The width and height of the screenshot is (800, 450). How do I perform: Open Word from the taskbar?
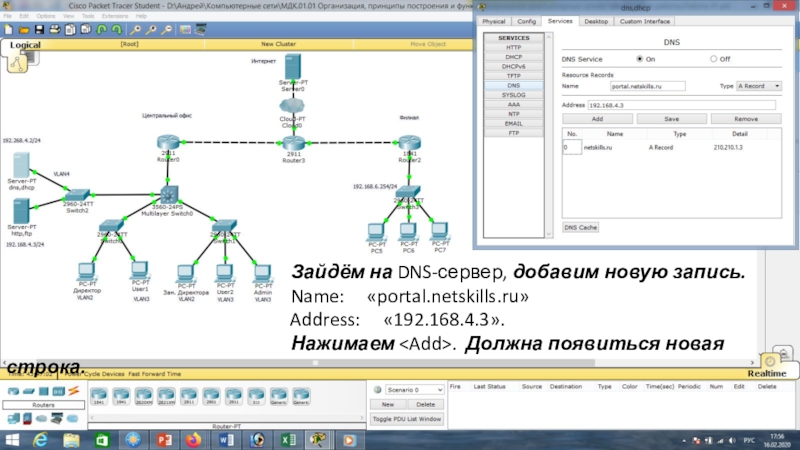click(226, 440)
